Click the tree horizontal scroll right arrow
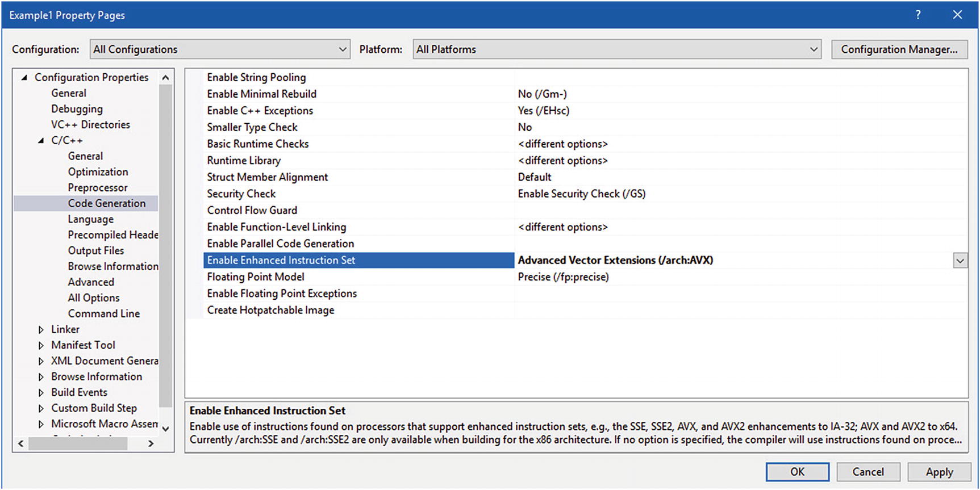The image size is (980, 490). 151,443
